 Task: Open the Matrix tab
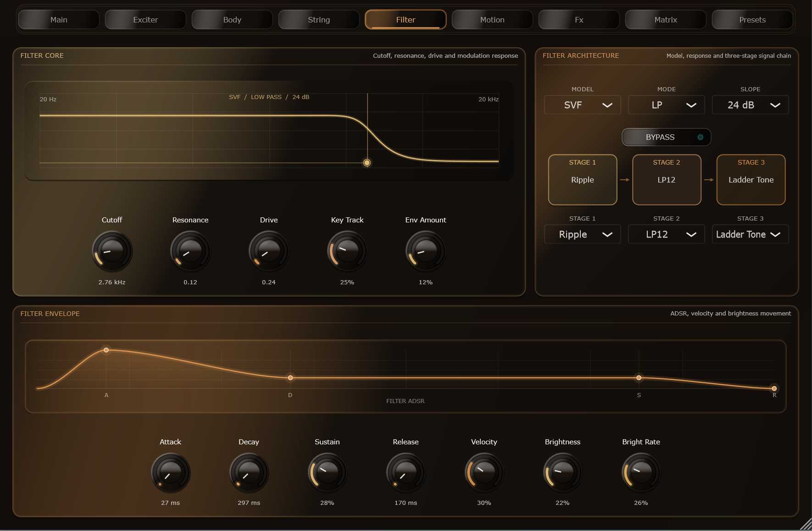pyautogui.click(x=666, y=20)
